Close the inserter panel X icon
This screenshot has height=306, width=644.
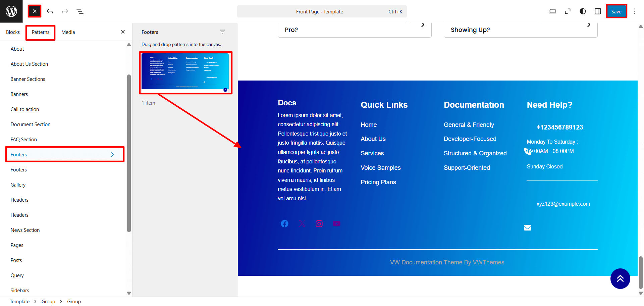[123, 32]
